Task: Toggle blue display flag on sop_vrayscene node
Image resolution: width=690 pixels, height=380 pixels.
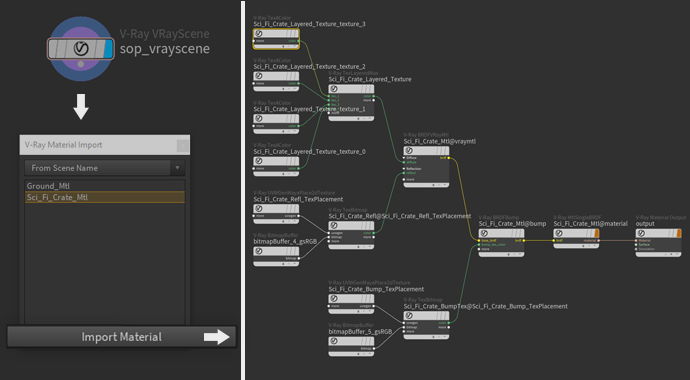Action: tap(108, 48)
